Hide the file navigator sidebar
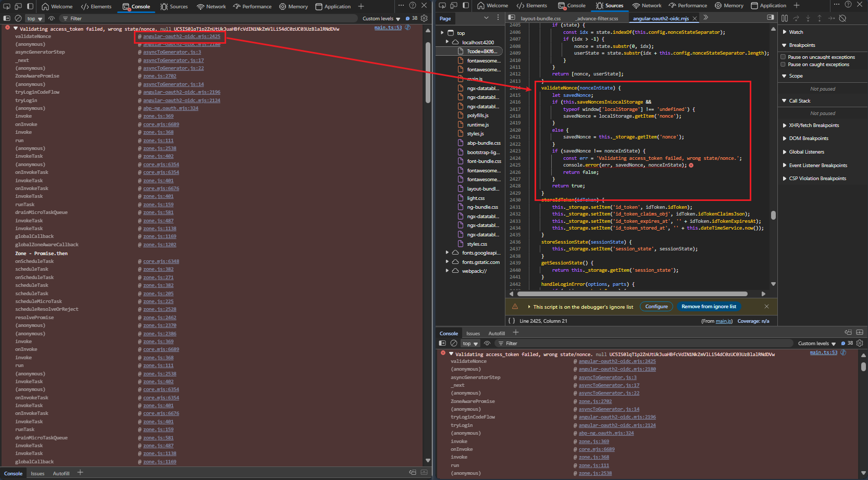The image size is (868, 480). pos(512,18)
